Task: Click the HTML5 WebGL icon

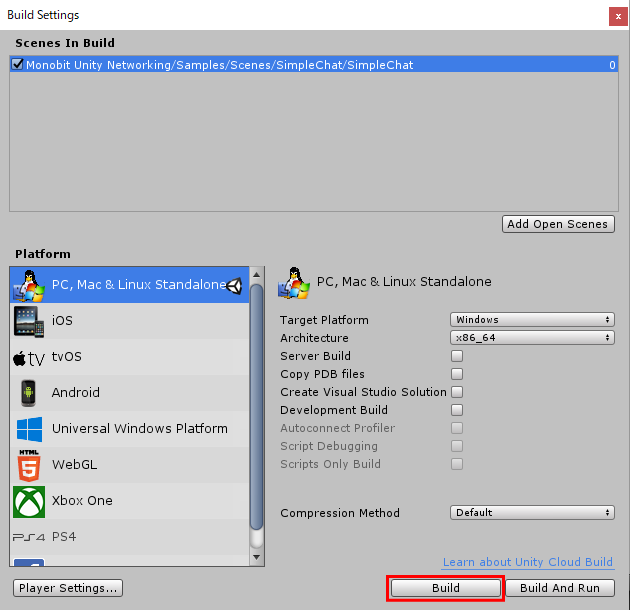Action: 29,465
